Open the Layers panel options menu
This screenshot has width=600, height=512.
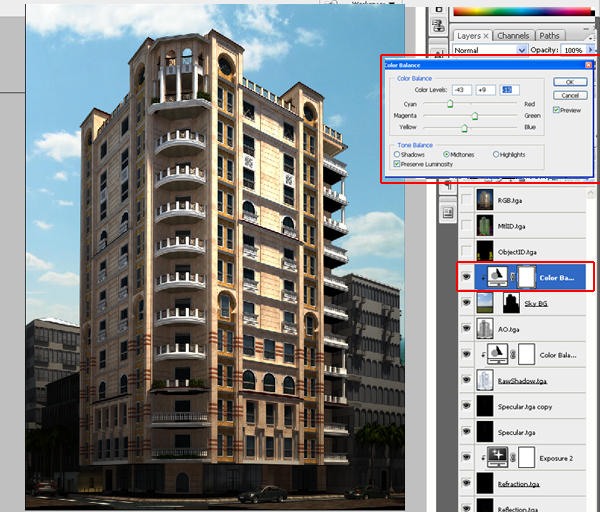pos(590,38)
